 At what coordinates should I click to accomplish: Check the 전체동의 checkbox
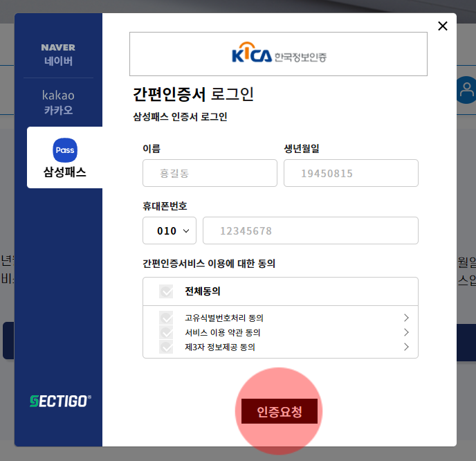pyautogui.click(x=166, y=291)
